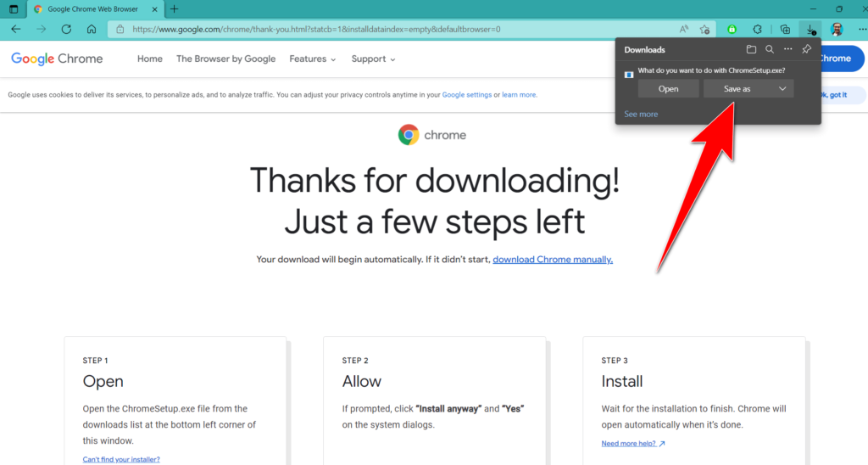Restore down the browser window
868x465 pixels.
tap(839, 8)
